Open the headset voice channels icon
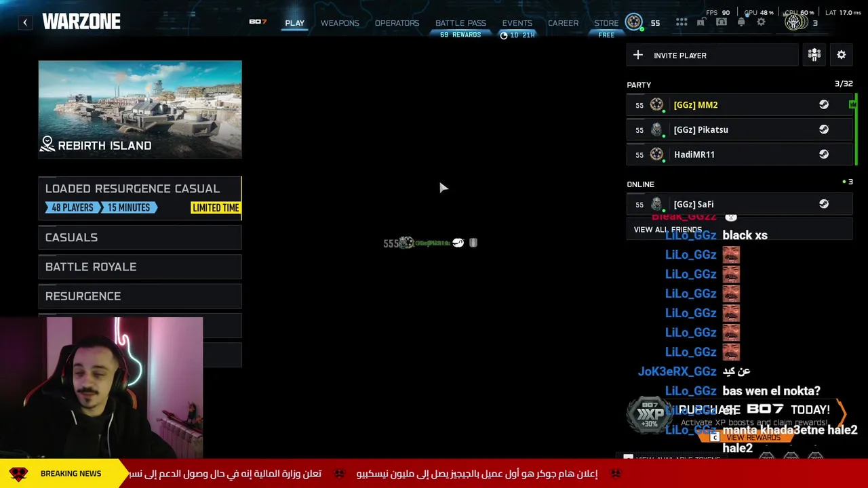Screen dimensions: 868x488 pos(722,22)
